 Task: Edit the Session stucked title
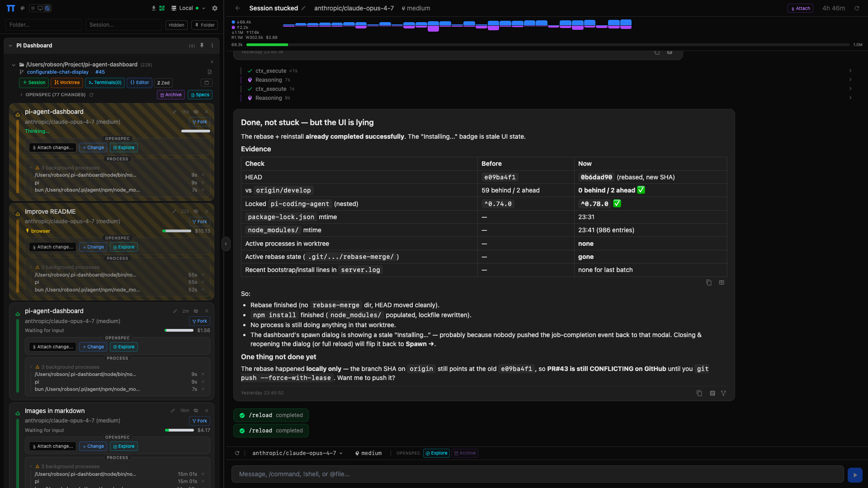coord(303,8)
